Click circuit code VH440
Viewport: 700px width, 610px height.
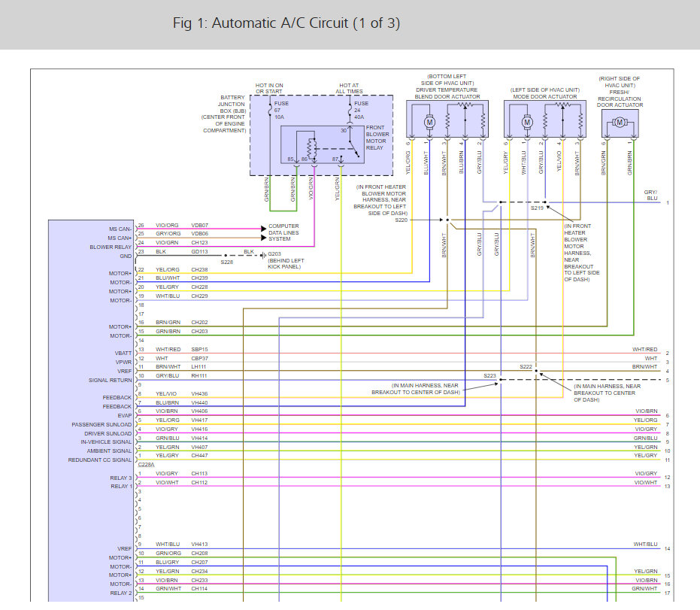point(199,402)
